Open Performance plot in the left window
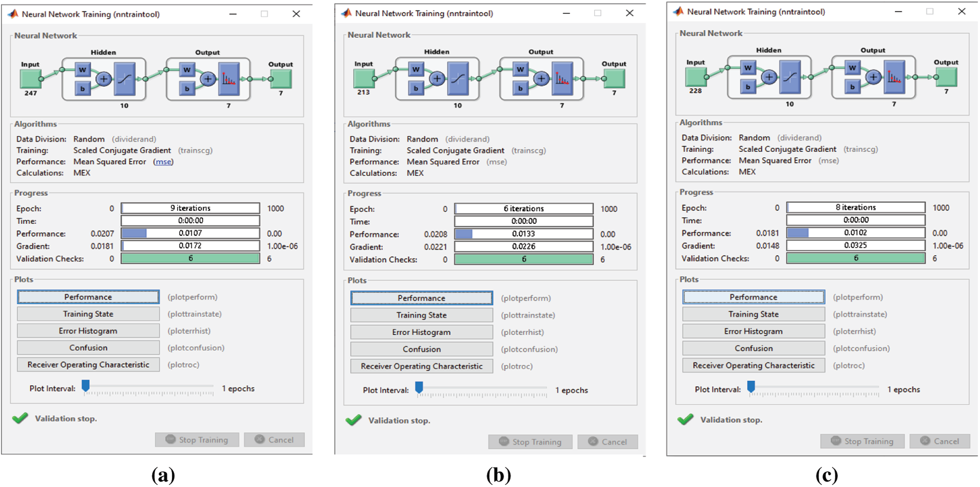The height and width of the screenshot is (487, 980). (88, 297)
